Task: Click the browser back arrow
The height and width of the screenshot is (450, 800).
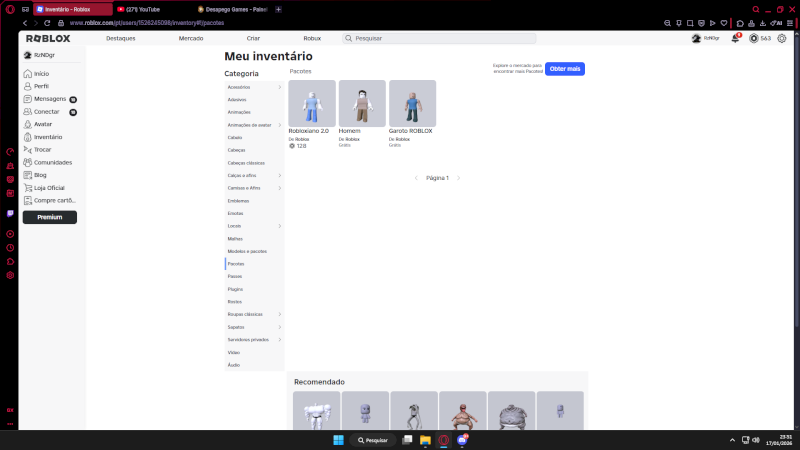Action: pos(25,23)
